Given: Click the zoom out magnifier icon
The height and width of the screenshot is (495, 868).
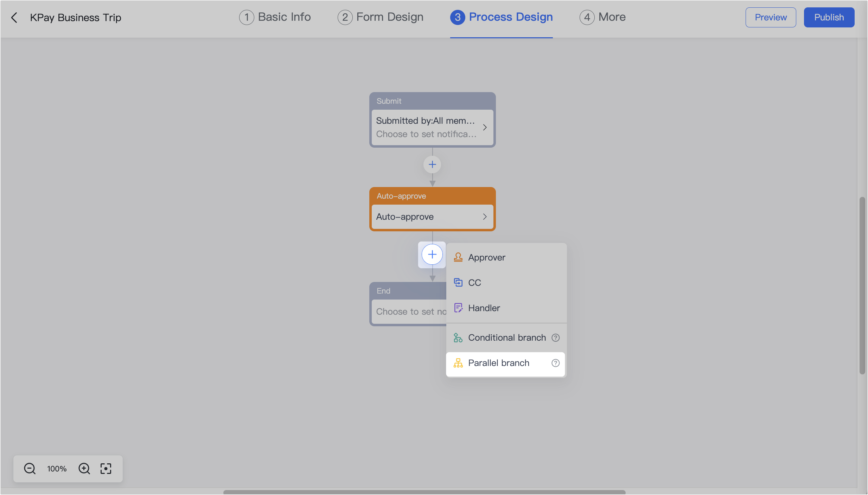Looking at the screenshot, I should point(30,468).
